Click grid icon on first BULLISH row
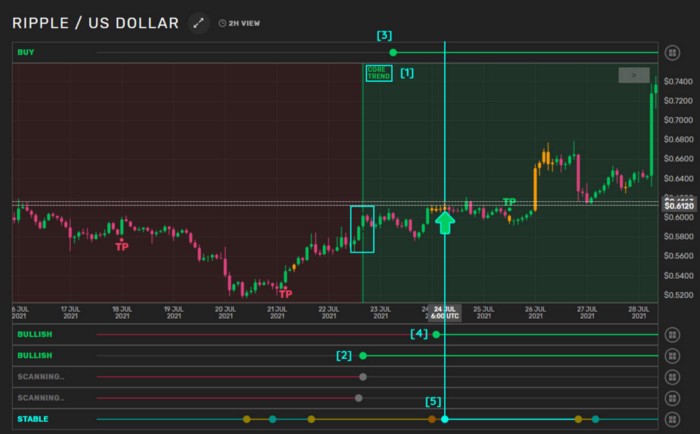700x434 pixels. (x=672, y=335)
